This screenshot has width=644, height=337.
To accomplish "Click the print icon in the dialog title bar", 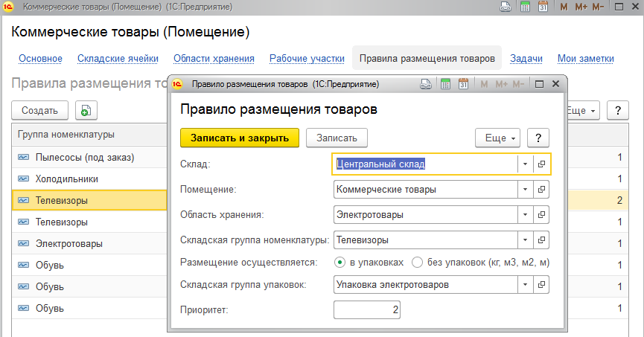I will [426, 84].
